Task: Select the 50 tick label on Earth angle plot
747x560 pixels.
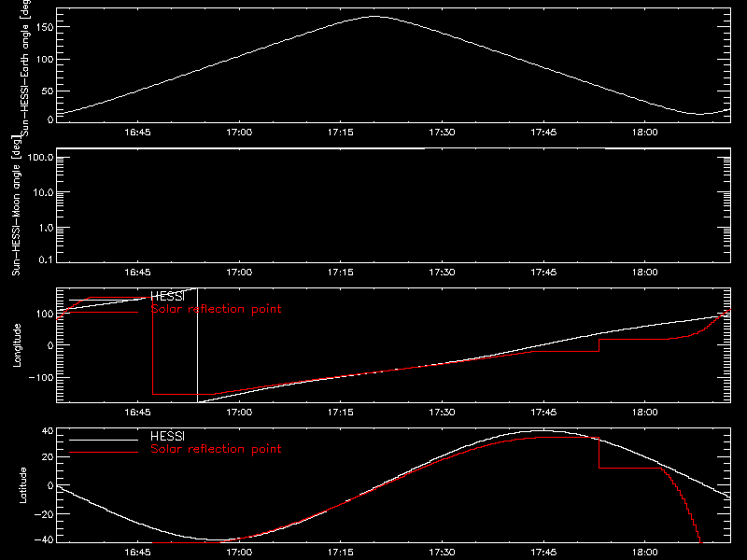Action: (48, 91)
